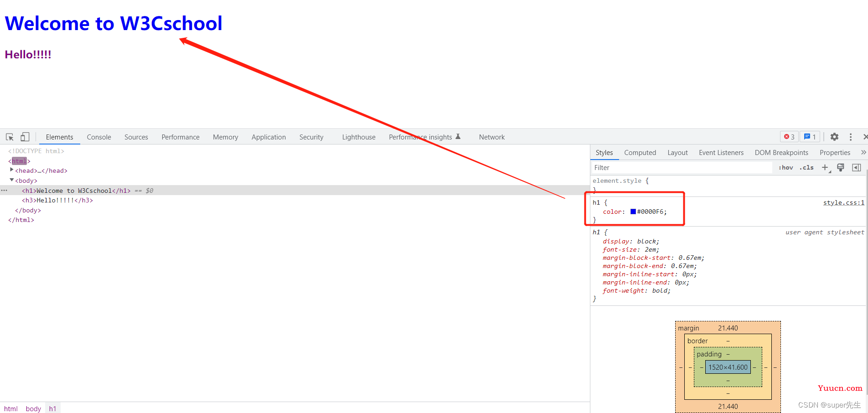Open the DevTools three-dot customize menu
This screenshot has height=413, width=868.
click(x=851, y=137)
